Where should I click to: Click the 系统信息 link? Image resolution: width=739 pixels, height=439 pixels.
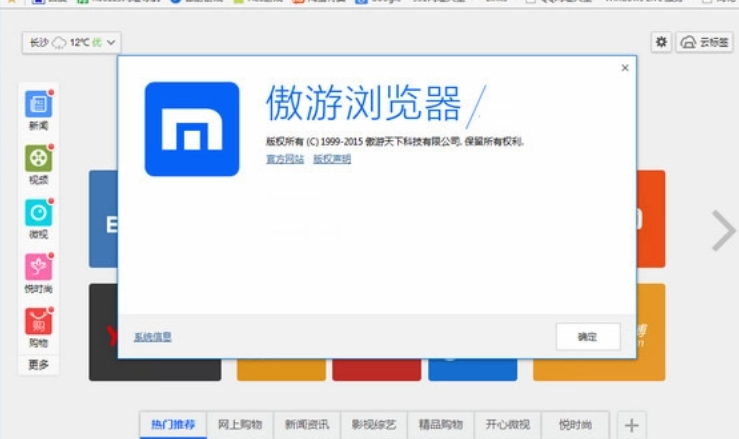(x=152, y=337)
